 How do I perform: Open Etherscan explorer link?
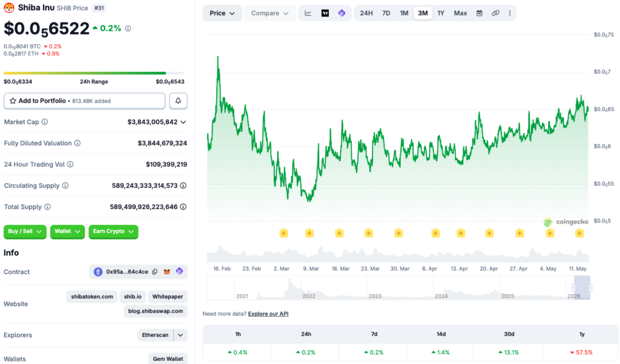(x=155, y=335)
